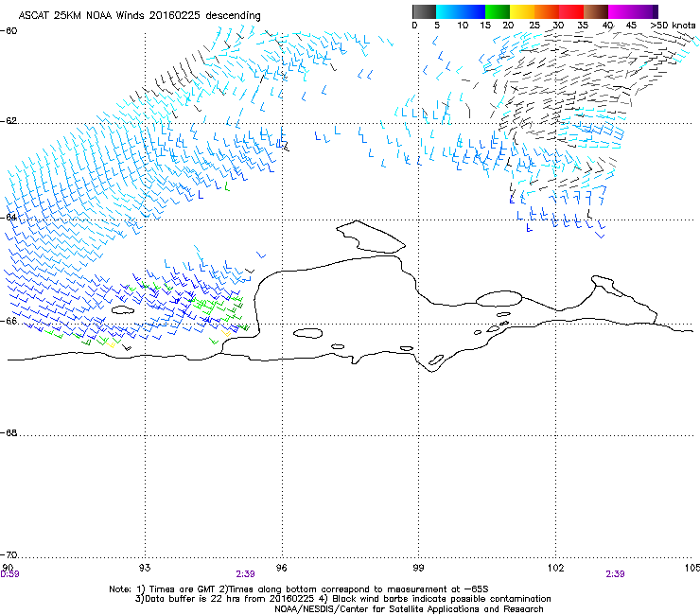Click the -70 latitude label
The image size is (700, 615).
pyautogui.click(x=9, y=554)
